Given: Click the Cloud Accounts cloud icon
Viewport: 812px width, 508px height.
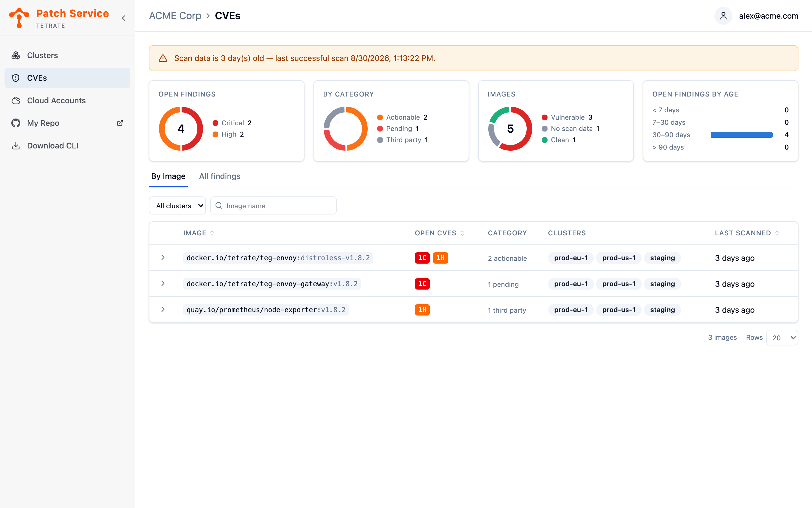Looking at the screenshot, I should (16, 100).
